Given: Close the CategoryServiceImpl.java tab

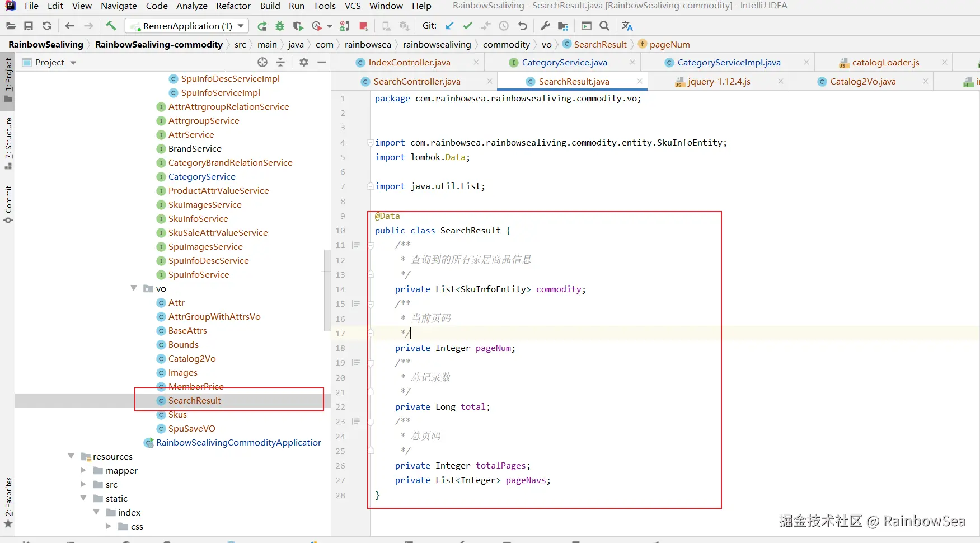Looking at the screenshot, I should click(806, 62).
